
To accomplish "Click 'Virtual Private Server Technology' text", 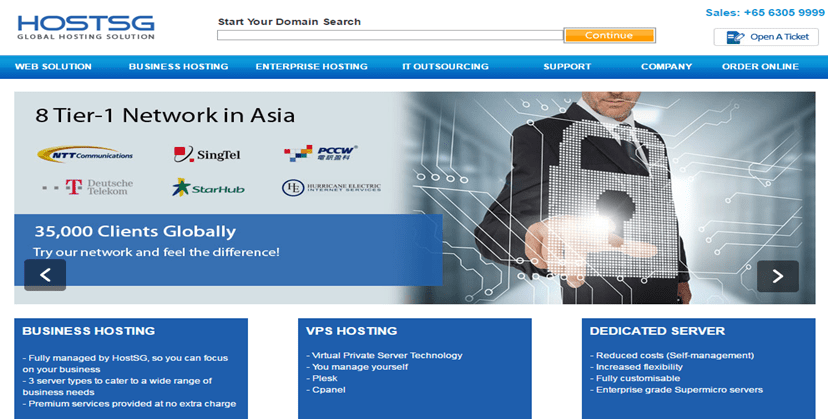I will (x=384, y=356).
